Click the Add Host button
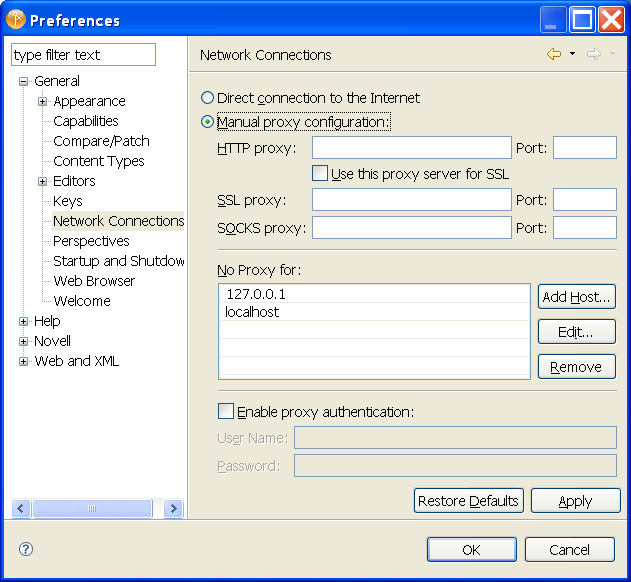Image resolution: width=631 pixels, height=582 pixels. (x=577, y=297)
